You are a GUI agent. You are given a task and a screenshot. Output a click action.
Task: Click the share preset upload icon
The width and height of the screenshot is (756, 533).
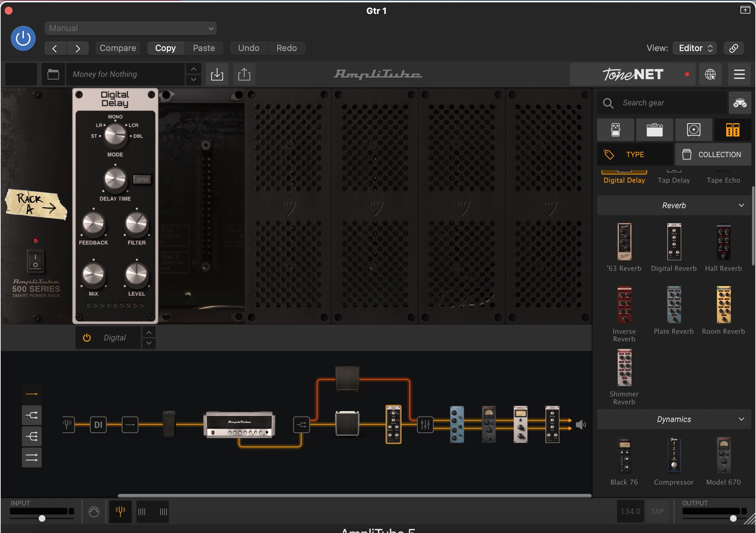(x=244, y=74)
